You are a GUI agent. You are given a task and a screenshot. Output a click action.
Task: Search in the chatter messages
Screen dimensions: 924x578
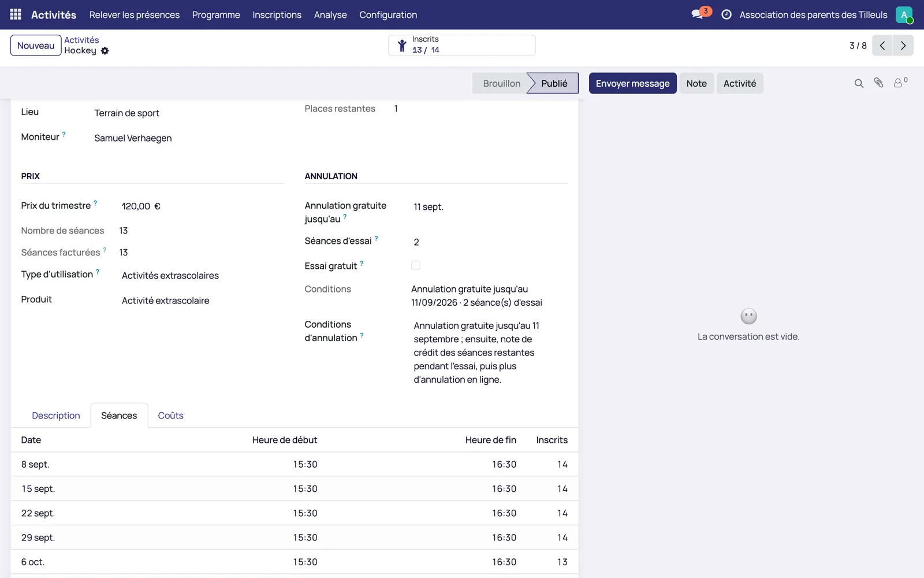(x=859, y=83)
